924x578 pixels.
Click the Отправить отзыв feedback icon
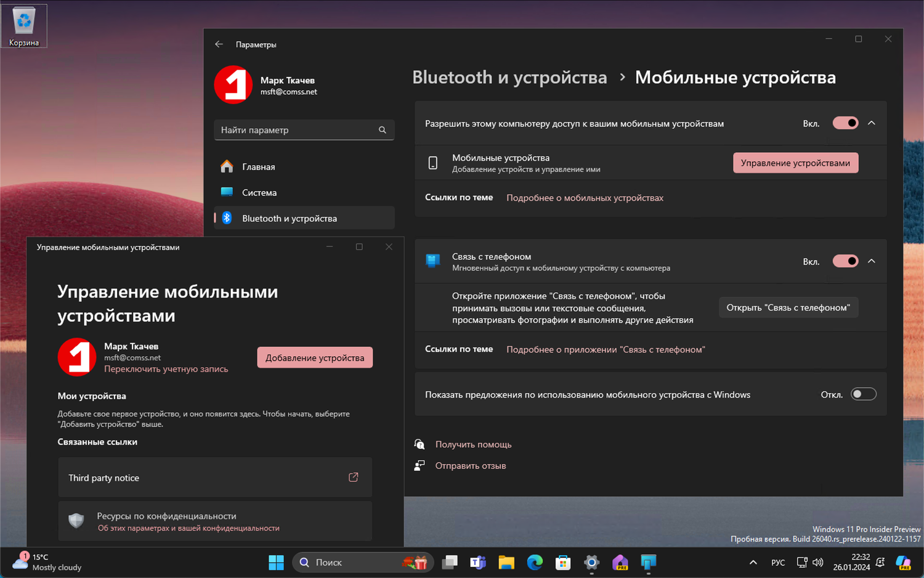pos(419,466)
